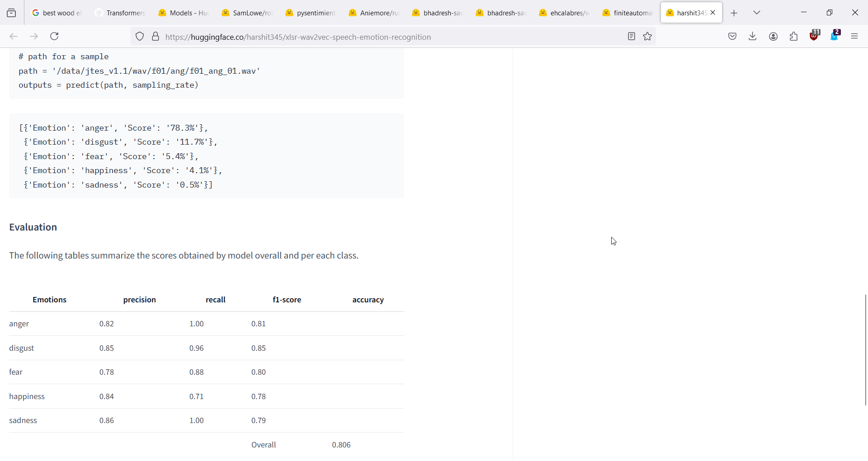Open a new tab

click(734, 13)
